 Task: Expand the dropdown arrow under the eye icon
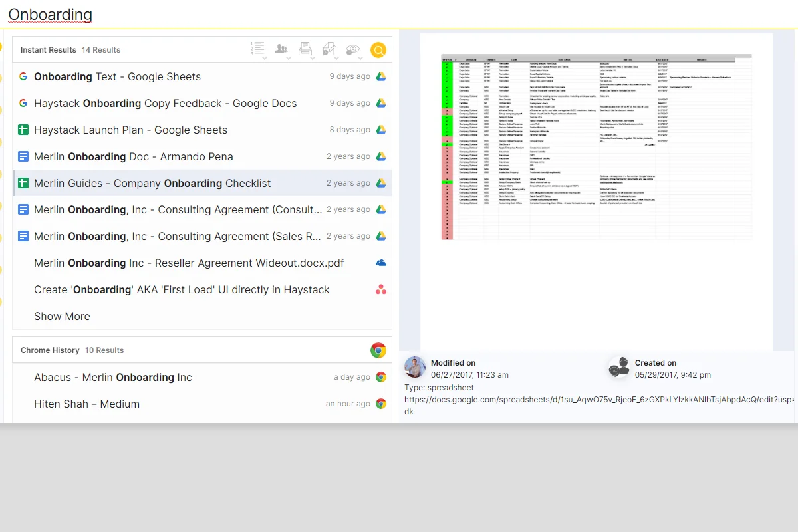tap(360, 59)
